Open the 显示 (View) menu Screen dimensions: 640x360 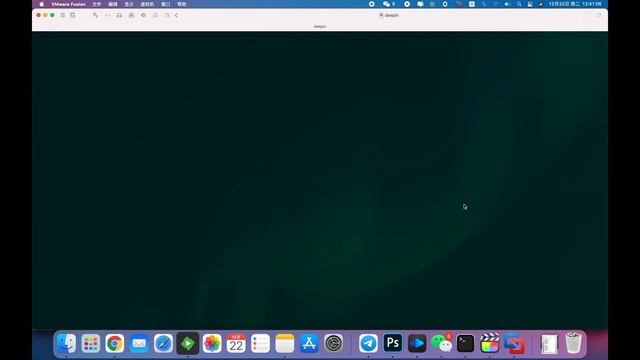pyautogui.click(x=129, y=4)
